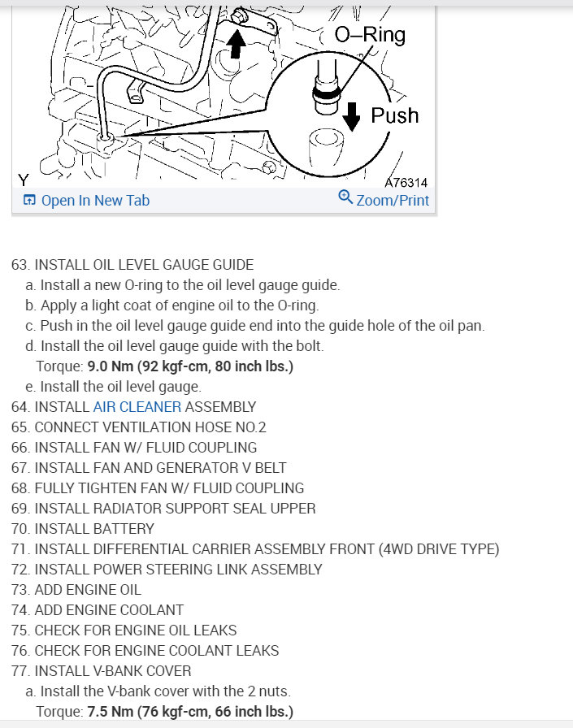Click step 70 Install Battery
Screen dimensions: 573x728
coord(83,529)
